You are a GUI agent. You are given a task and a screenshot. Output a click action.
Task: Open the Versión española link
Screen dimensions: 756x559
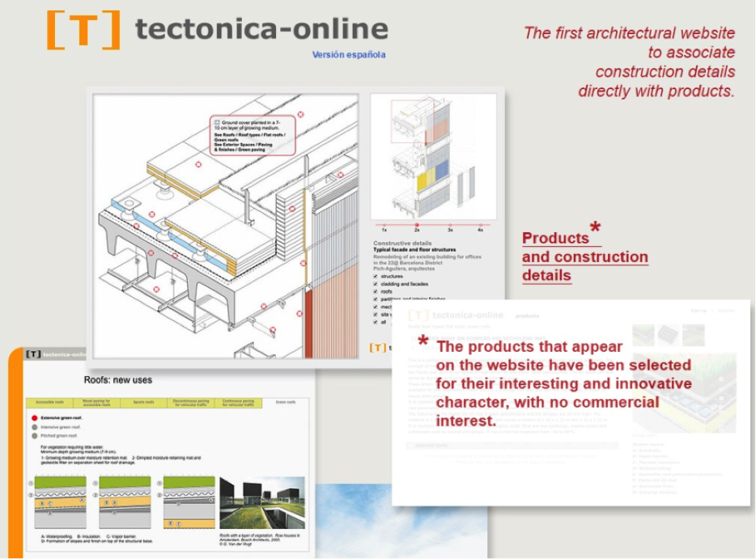[x=349, y=55]
